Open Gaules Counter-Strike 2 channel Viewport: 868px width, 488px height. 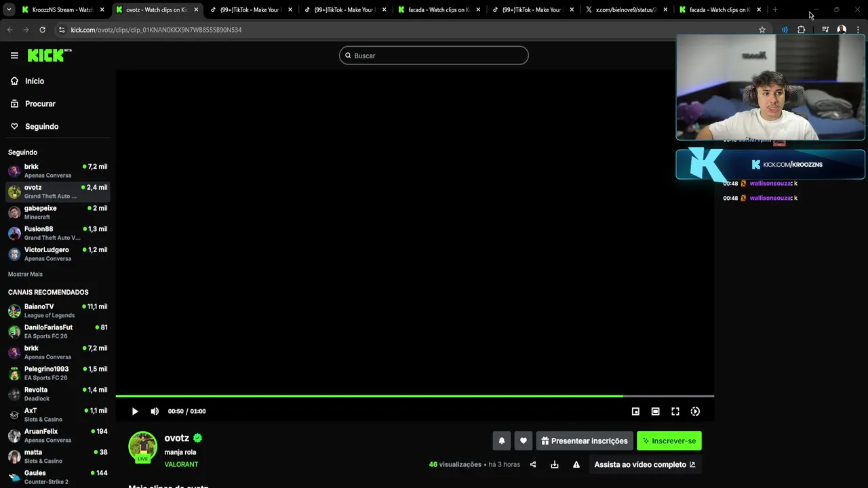click(58, 477)
